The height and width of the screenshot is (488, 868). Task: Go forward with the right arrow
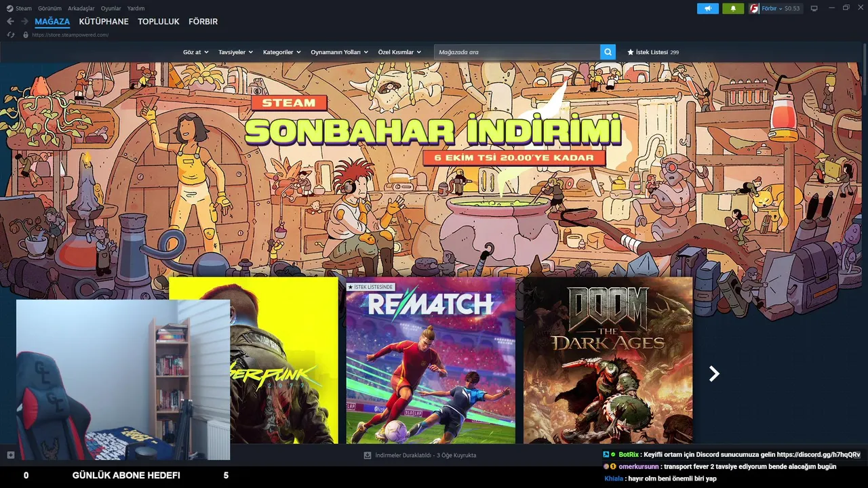coord(24,22)
